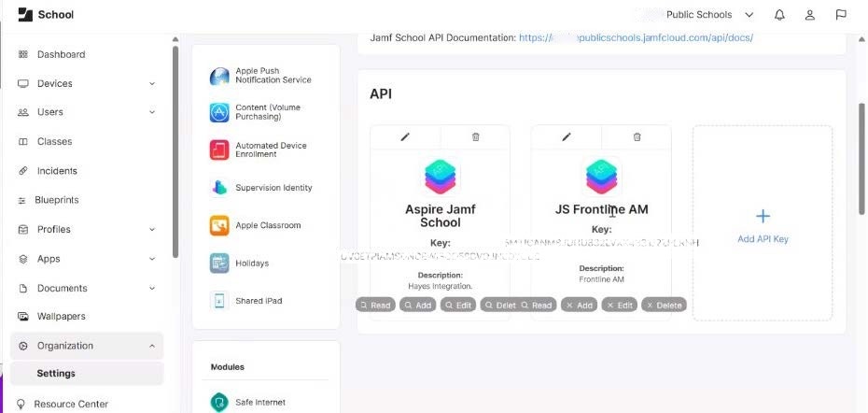Open Safe Internet module icon
Image resolution: width=868 pixels, height=413 pixels.
click(219, 403)
